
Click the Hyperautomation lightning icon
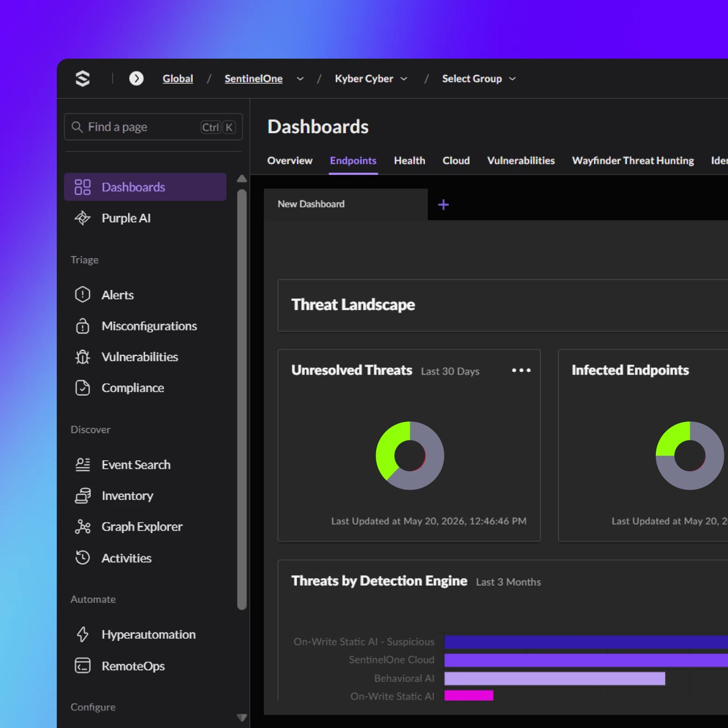coord(82,634)
